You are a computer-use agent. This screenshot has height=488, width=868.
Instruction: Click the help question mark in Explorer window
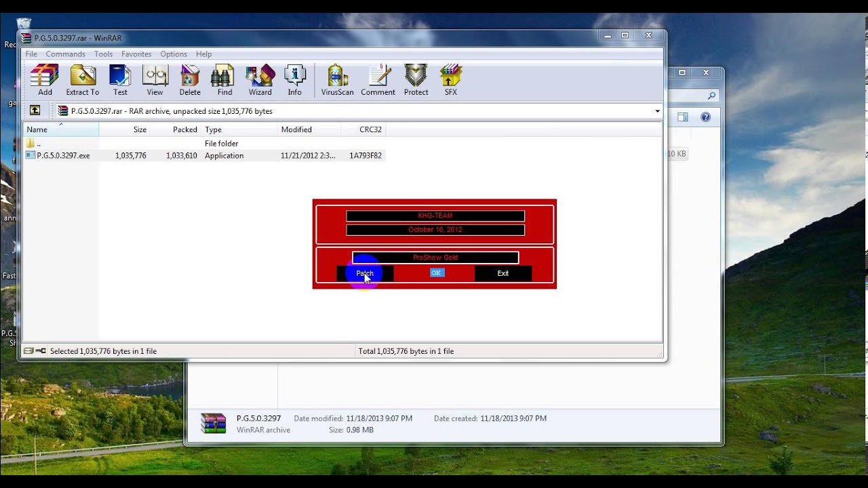[705, 117]
